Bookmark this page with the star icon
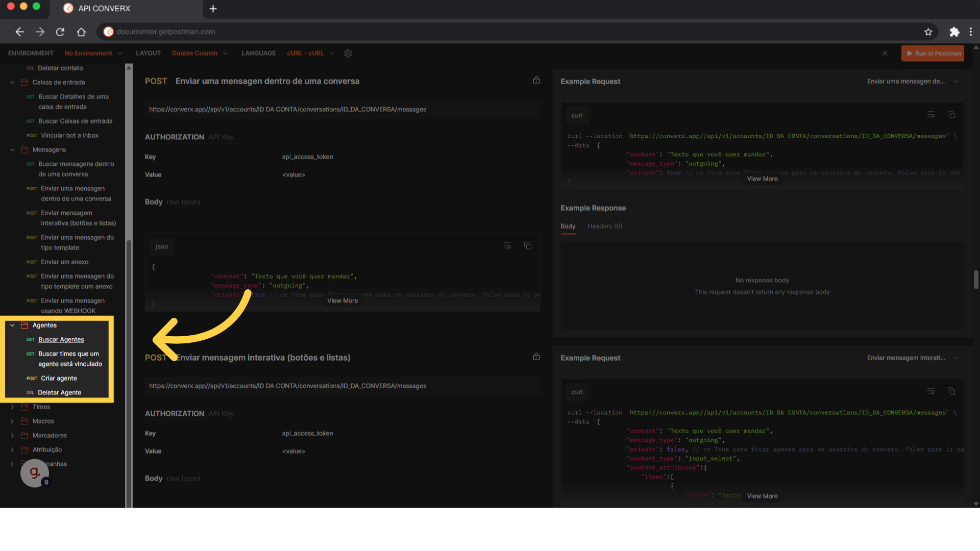980x551 pixels. click(928, 32)
